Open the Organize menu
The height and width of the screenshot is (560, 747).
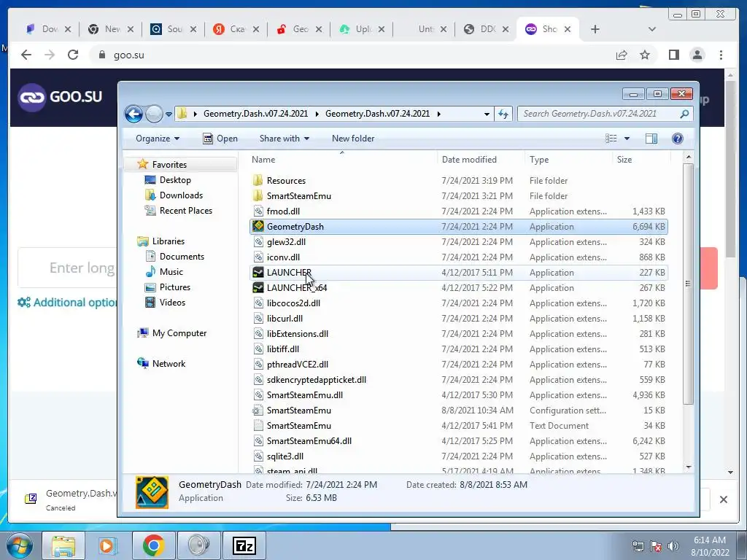coord(158,139)
